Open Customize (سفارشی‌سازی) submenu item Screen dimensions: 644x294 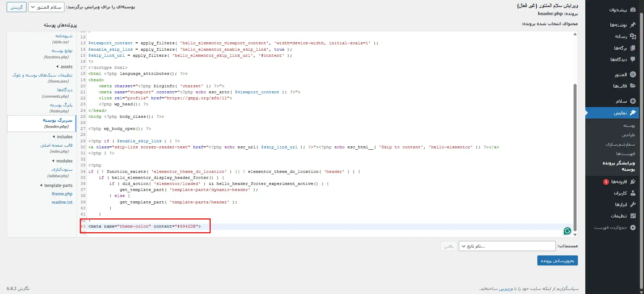pos(620,144)
